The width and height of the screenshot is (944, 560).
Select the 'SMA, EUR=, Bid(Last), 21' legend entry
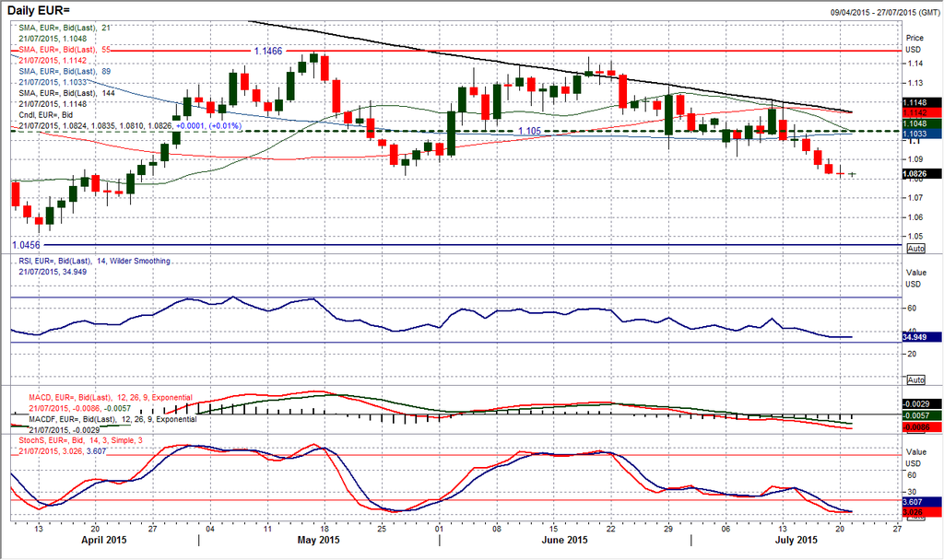coord(65,28)
